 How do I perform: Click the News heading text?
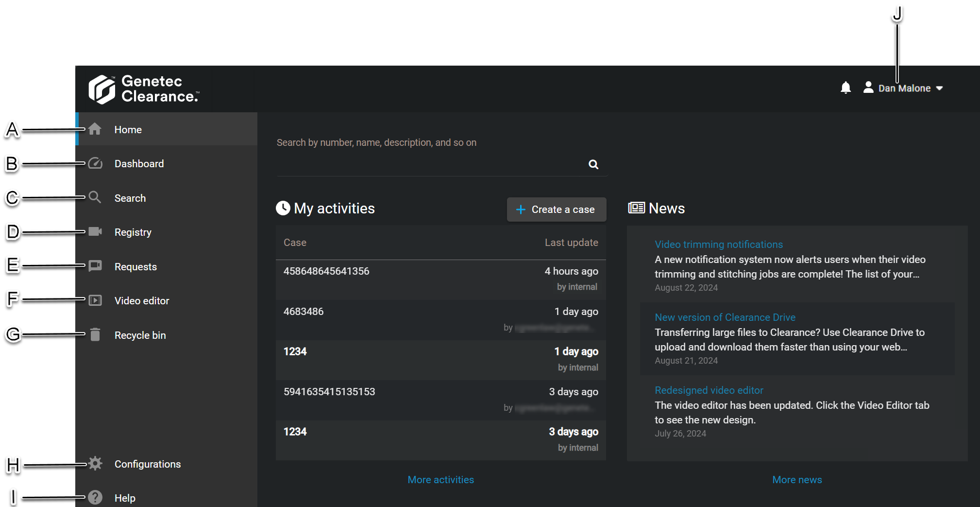click(x=666, y=208)
